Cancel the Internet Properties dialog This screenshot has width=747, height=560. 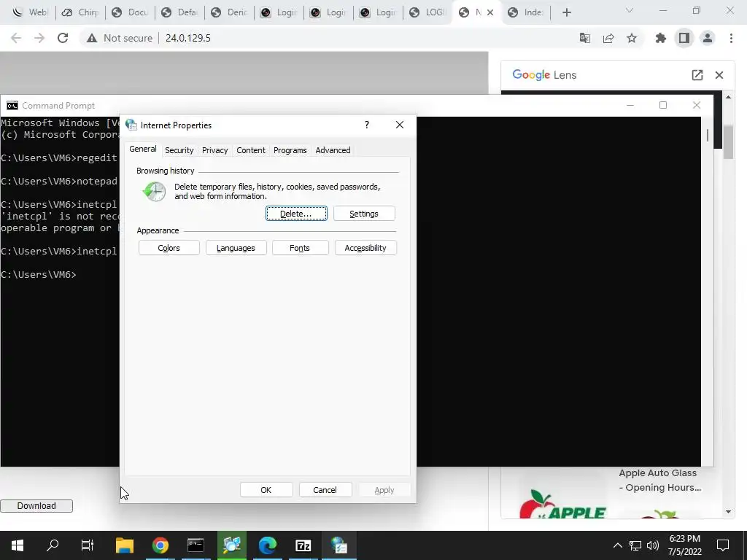coord(325,489)
